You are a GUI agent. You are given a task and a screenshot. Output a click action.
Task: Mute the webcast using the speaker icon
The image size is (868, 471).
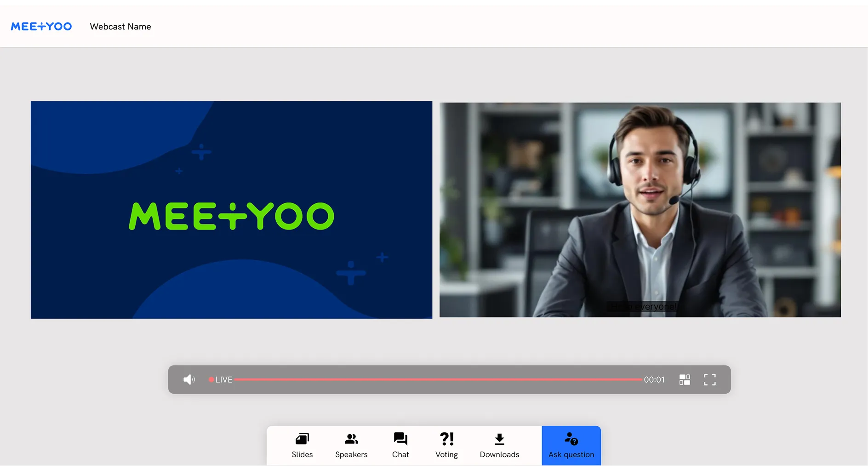pyautogui.click(x=189, y=379)
